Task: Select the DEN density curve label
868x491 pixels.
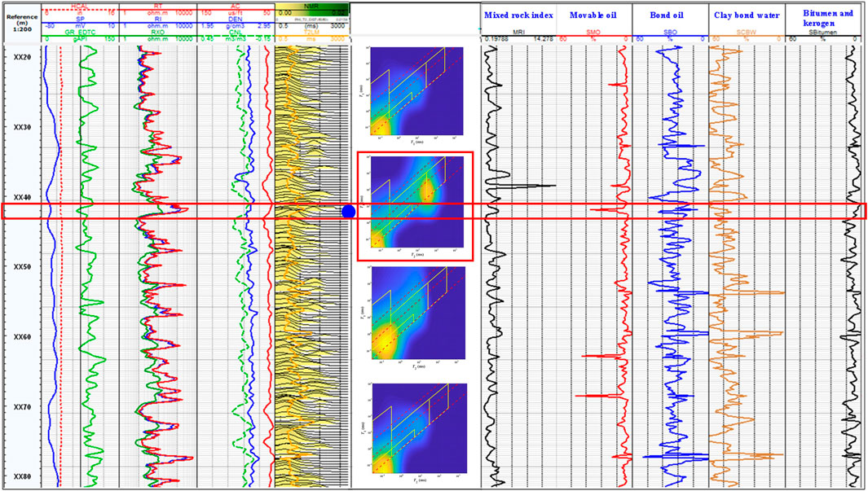Action: (x=236, y=18)
